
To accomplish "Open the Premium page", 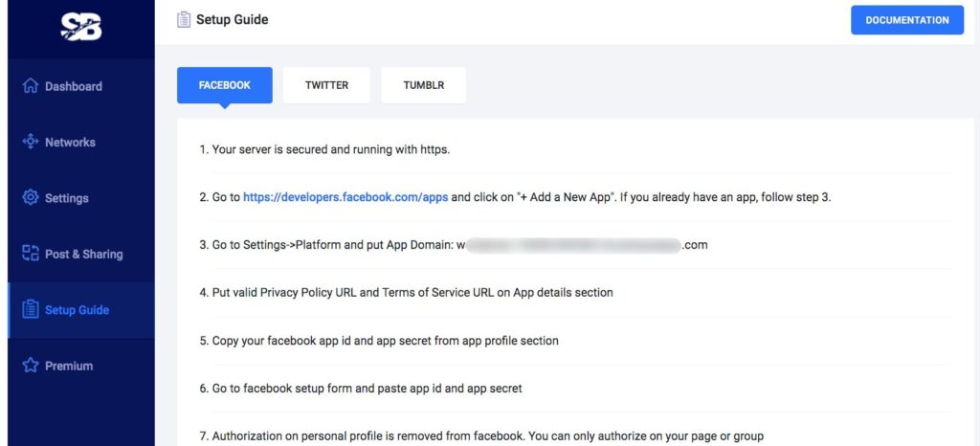I will (81, 366).
